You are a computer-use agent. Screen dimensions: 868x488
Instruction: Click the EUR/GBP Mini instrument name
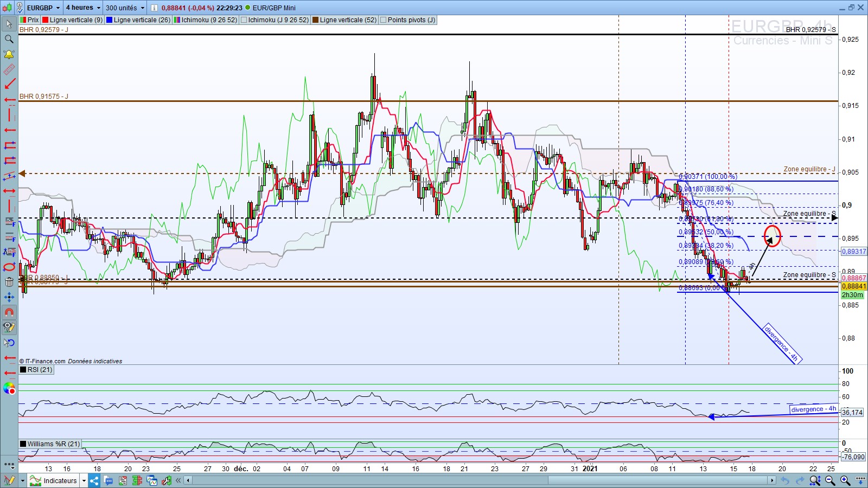274,8
